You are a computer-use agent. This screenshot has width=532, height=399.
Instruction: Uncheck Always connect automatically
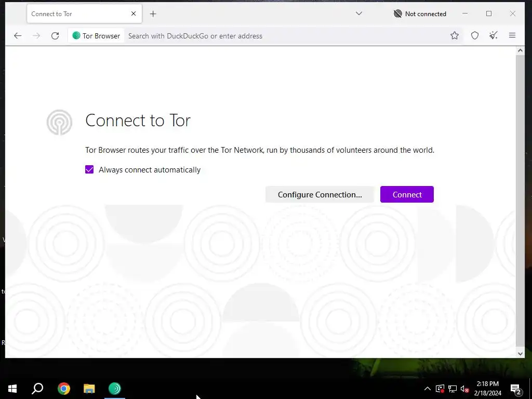coord(89,170)
